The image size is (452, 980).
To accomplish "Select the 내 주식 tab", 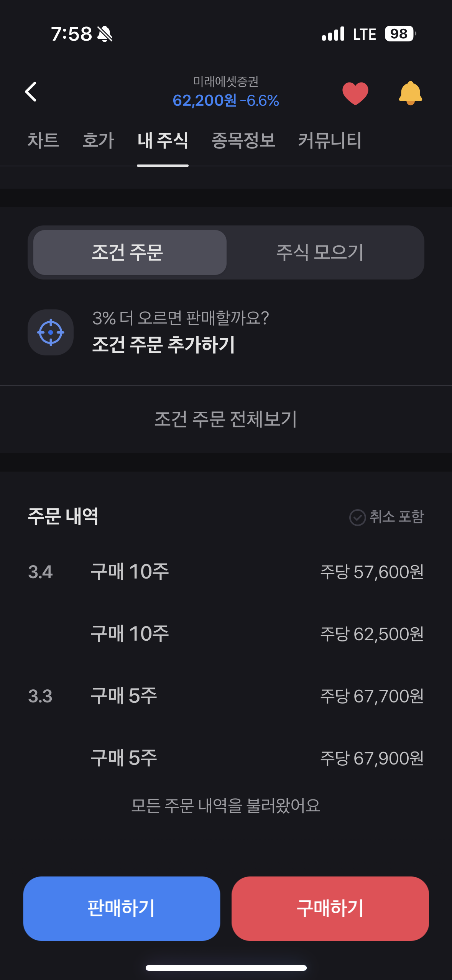I will pyautogui.click(x=163, y=140).
